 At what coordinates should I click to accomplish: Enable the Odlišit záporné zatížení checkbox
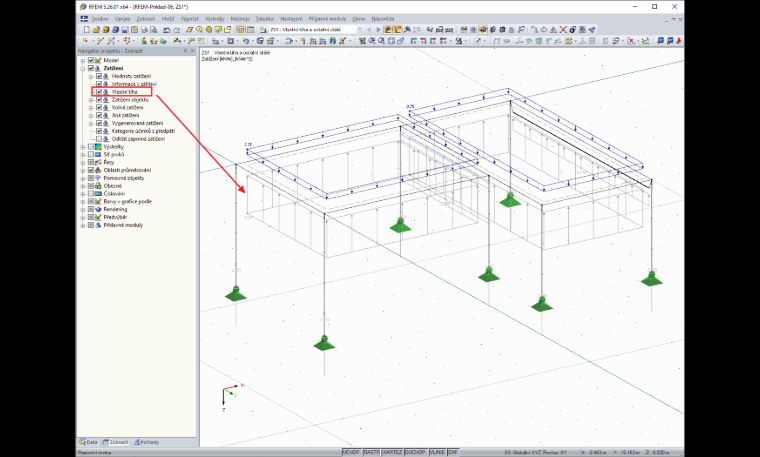pos(99,139)
